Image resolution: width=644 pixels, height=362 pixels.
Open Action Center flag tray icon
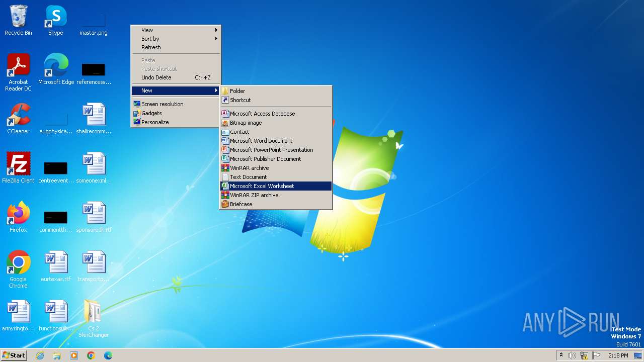596,355
